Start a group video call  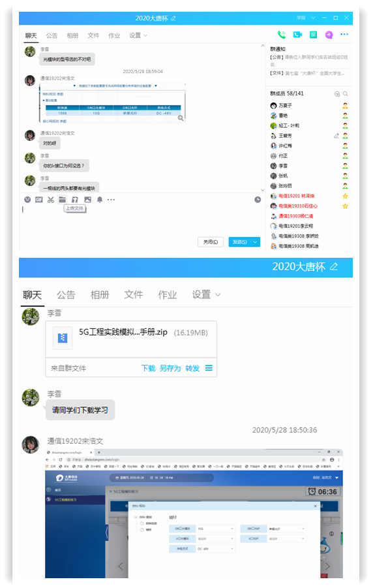coord(297,35)
